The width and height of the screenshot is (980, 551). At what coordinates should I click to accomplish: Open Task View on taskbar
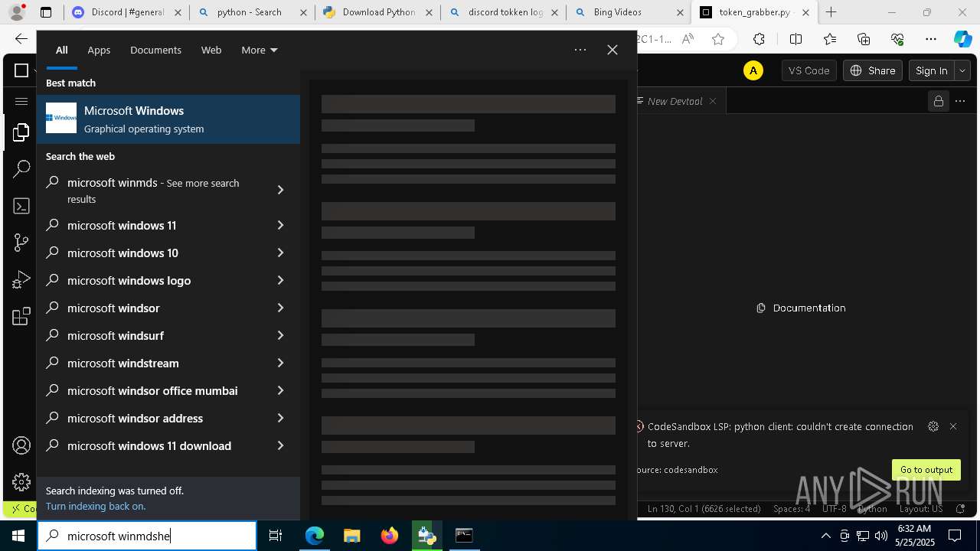276,536
